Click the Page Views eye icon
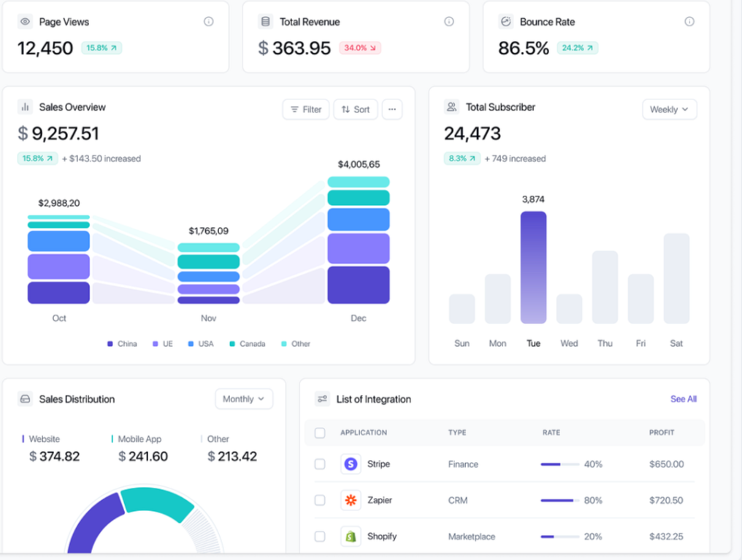This screenshot has width=742, height=560. (x=25, y=22)
